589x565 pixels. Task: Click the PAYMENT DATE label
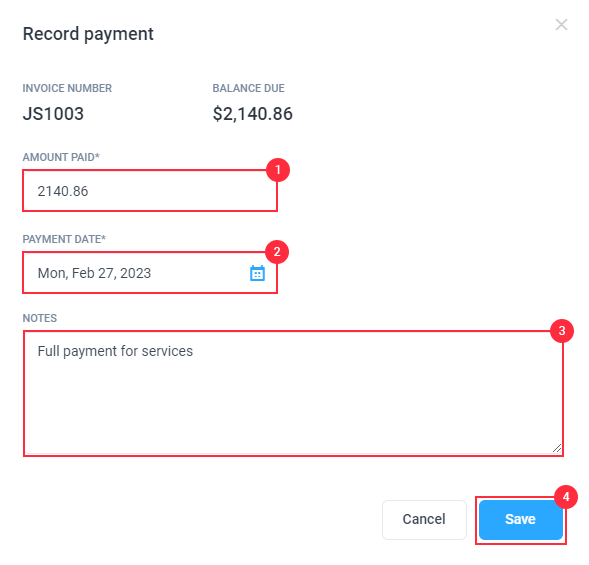[x=64, y=239]
